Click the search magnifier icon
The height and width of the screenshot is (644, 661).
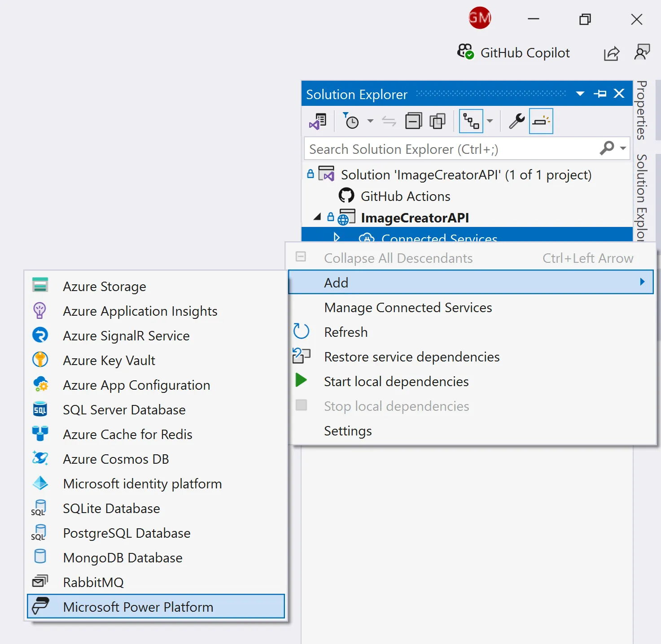pos(607,148)
